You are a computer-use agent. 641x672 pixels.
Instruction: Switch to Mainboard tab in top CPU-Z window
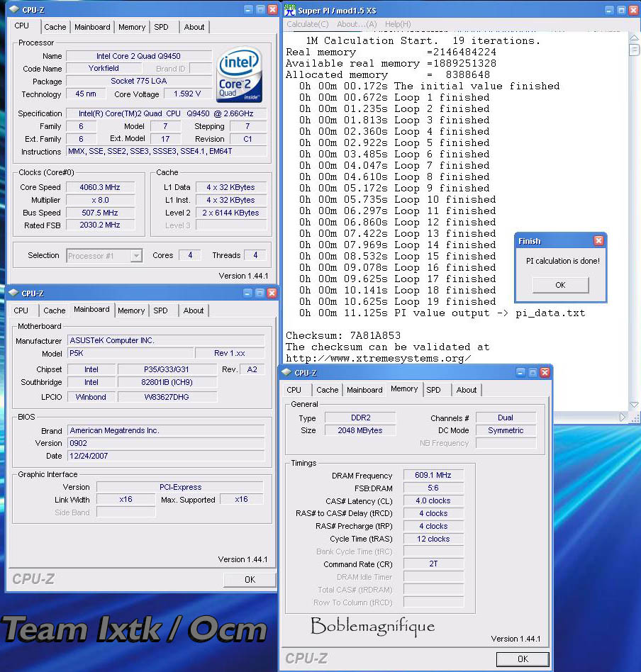click(x=92, y=27)
